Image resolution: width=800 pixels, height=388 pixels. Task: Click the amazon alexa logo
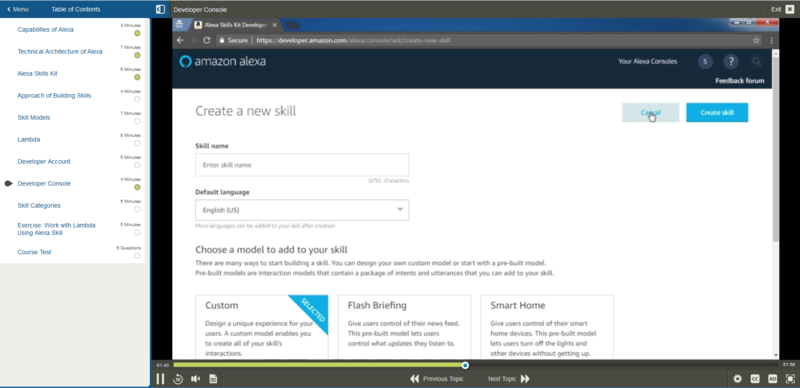[222, 62]
